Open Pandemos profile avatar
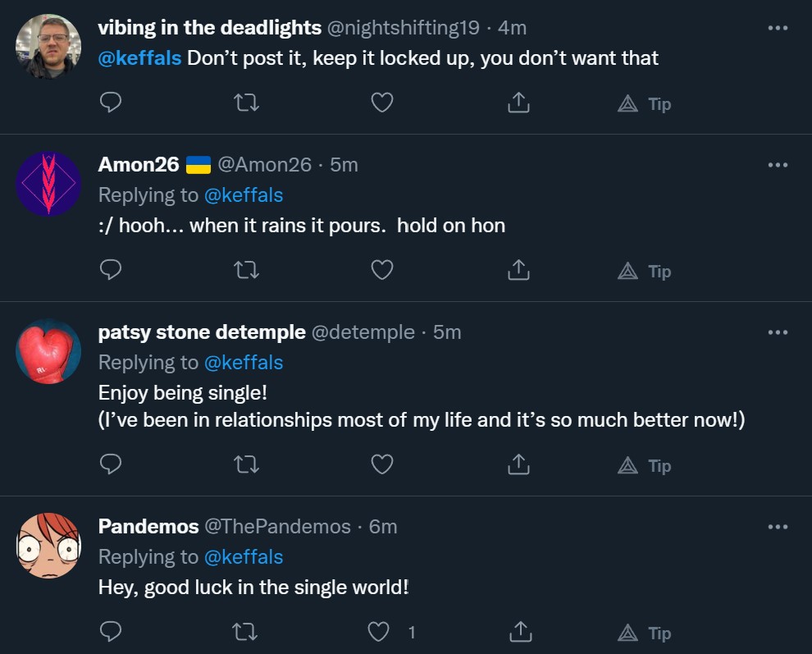Screen dimensions: 812x654 [48, 546]
